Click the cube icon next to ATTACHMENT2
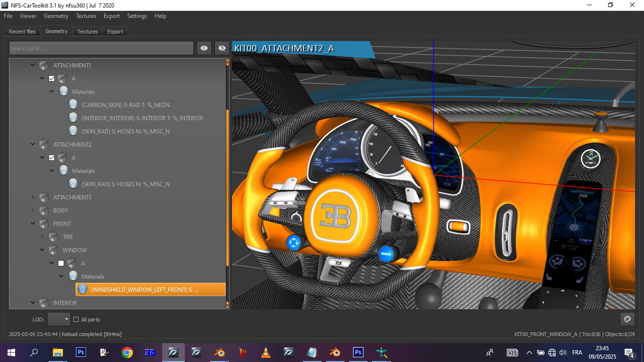This screenshot has width=644, height=362. pos(44,144)
